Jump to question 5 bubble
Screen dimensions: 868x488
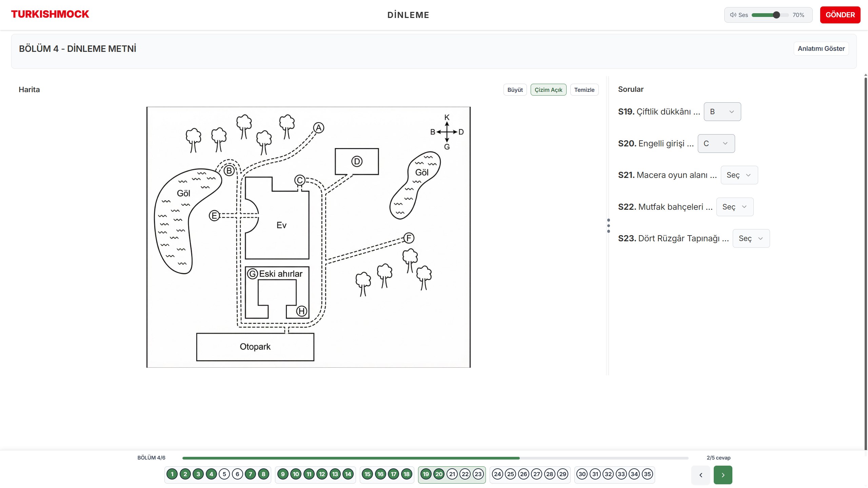point(224,474)
